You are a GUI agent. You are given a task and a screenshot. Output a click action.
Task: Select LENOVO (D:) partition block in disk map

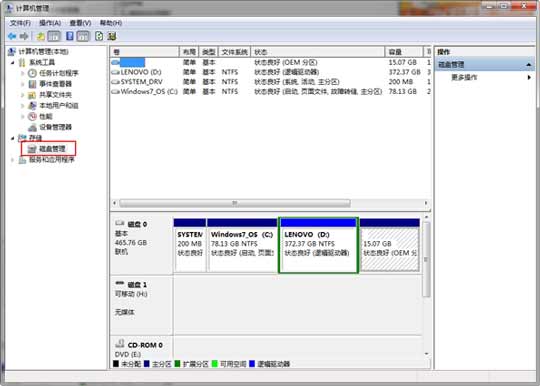[x=318, y=245]
